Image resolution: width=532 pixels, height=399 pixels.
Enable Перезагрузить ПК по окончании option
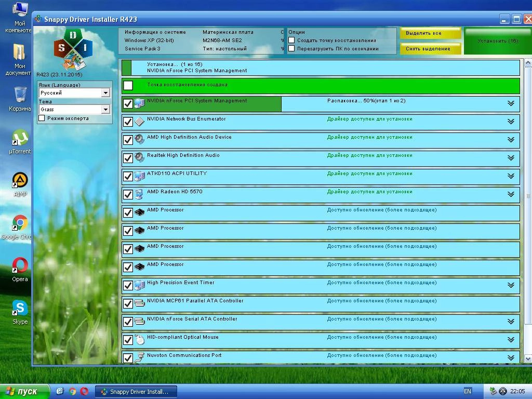point(291,48)
